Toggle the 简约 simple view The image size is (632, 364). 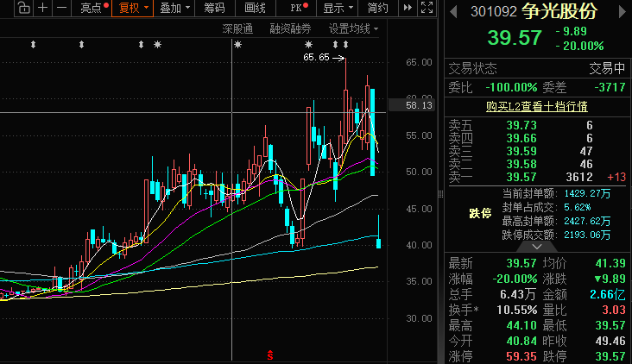coord(377,8)
